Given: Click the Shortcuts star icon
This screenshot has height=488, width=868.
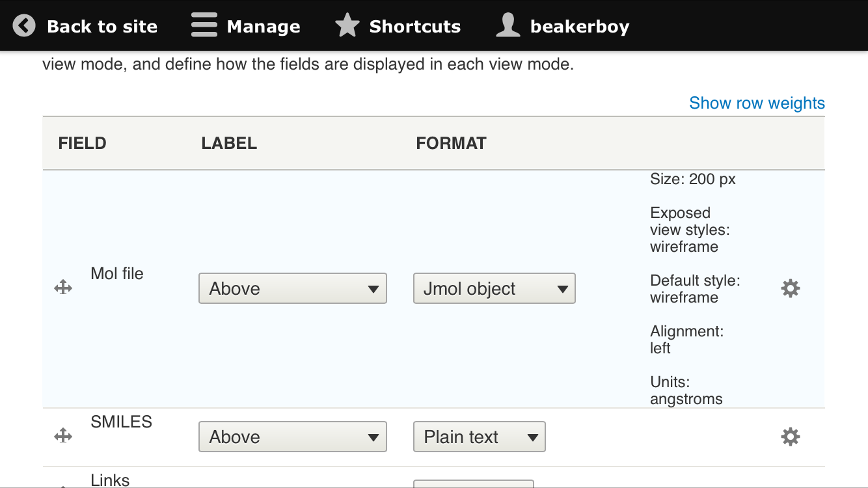Looking at the screenshot, I should pos(347,26).
